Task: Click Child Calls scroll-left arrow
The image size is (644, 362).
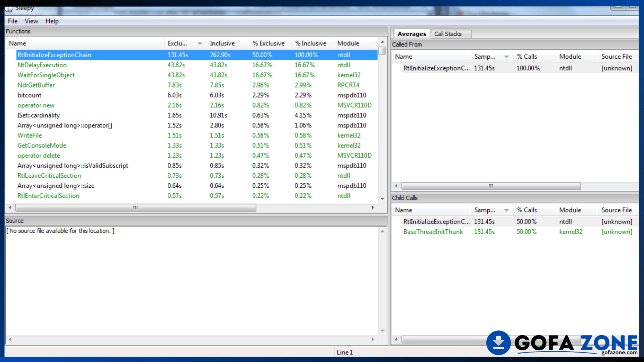Action: [396, 340]
